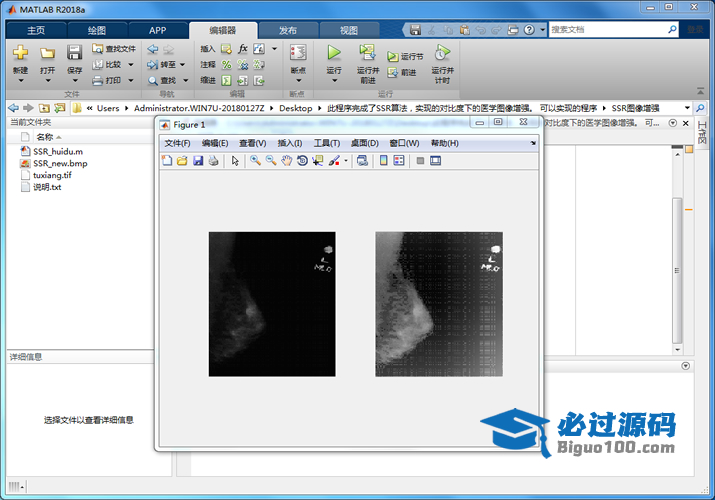
Task: Switch to the Plots tab
Action: pos(97,31)
